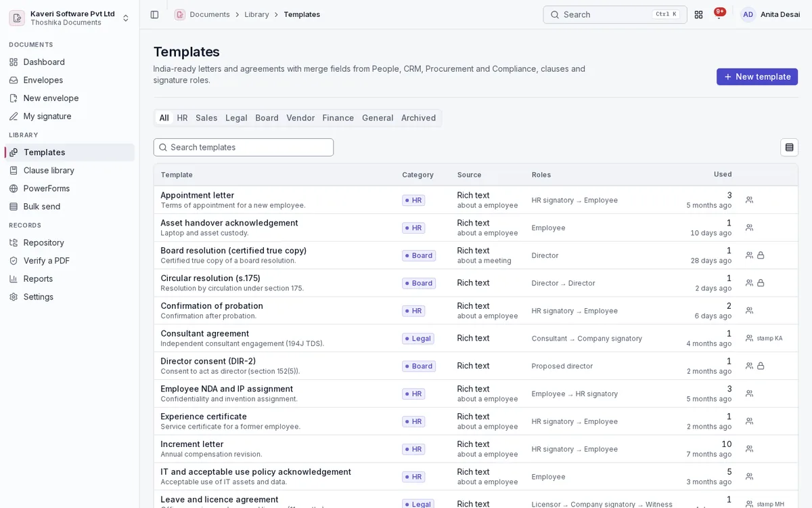Open Asset handover acknowledgement template

click(229, 223)
